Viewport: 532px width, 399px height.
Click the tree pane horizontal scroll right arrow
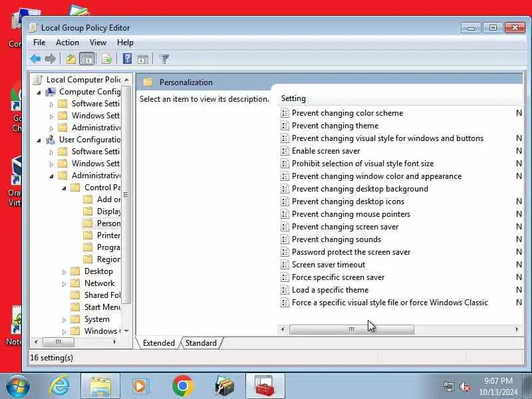[114, 342]
